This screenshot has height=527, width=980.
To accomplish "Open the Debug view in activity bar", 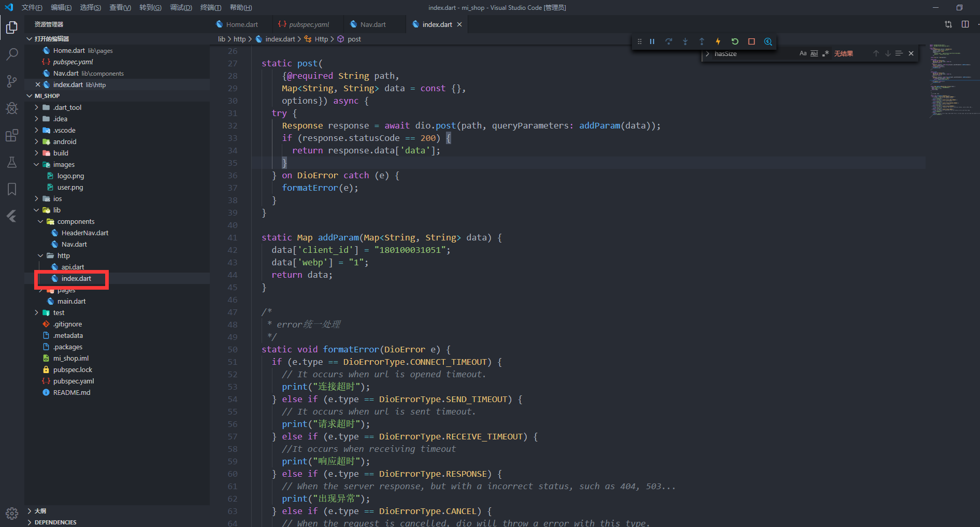I will [x=12, y=108].
